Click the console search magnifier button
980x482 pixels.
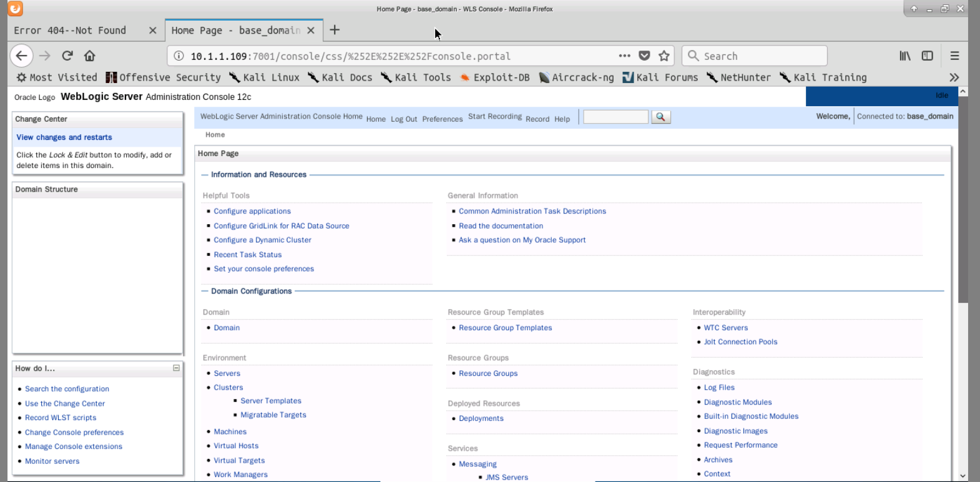[660, 117]
